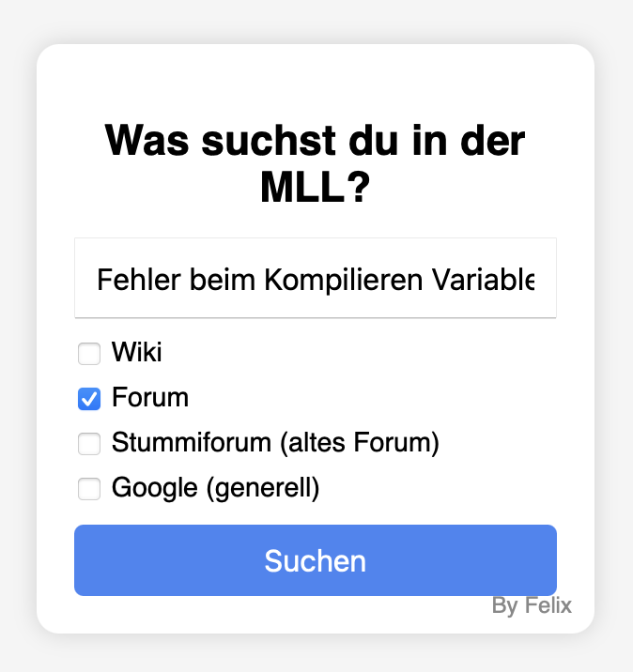Select the "Google (generell)" label text
This screenshot has width=633, height=672.
point(216,488)
